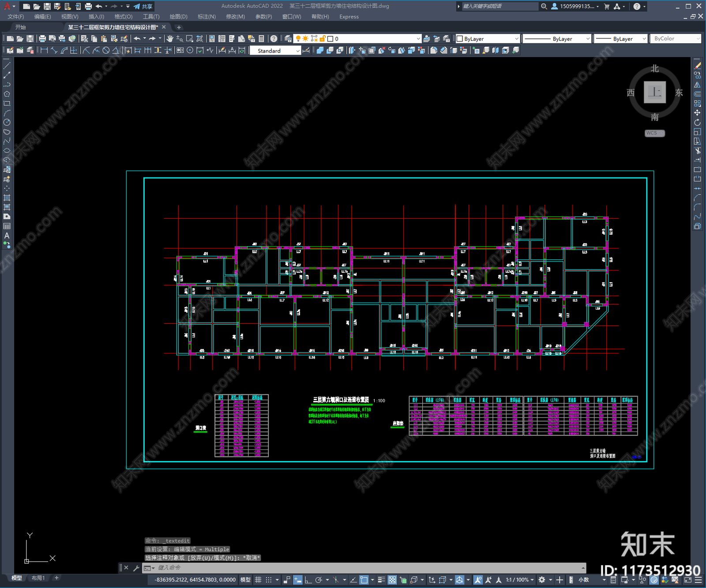Image resolution: width=706 pixels, height=588 pixels.
Task: Toggle Ortho mode in status bar
Action: [308, 580]
